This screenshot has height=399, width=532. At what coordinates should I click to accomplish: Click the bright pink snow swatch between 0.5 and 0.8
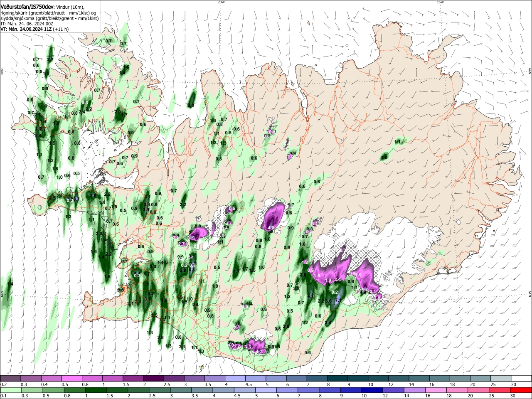click(71, 378)
